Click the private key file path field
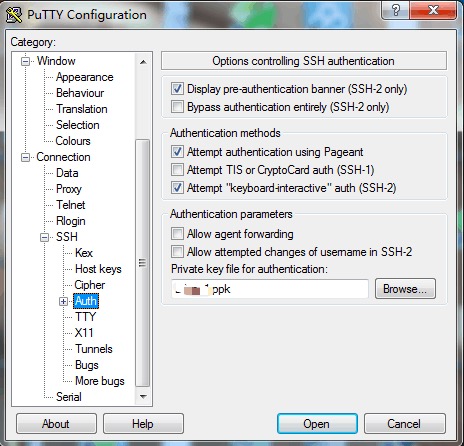The width and height of the screenshot is (464, 446). tap(270, 289)
